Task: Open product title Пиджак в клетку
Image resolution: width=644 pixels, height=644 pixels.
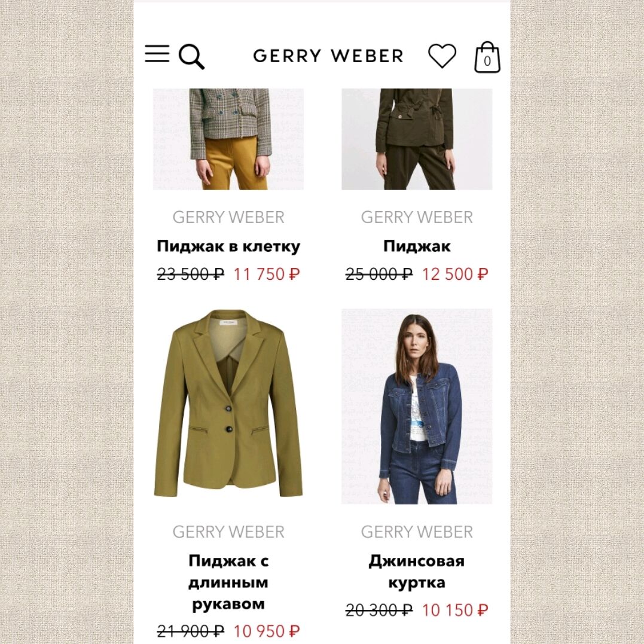Action: point(228,246)
